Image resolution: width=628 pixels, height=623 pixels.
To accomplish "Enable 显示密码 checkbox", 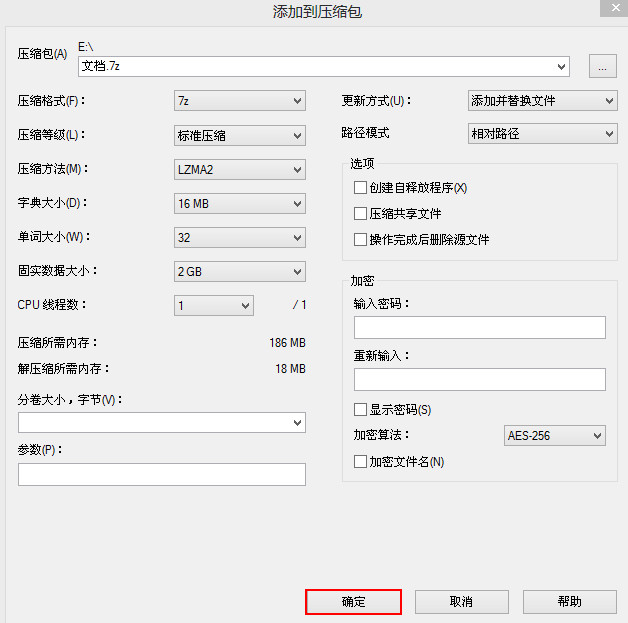I will 360,410.
